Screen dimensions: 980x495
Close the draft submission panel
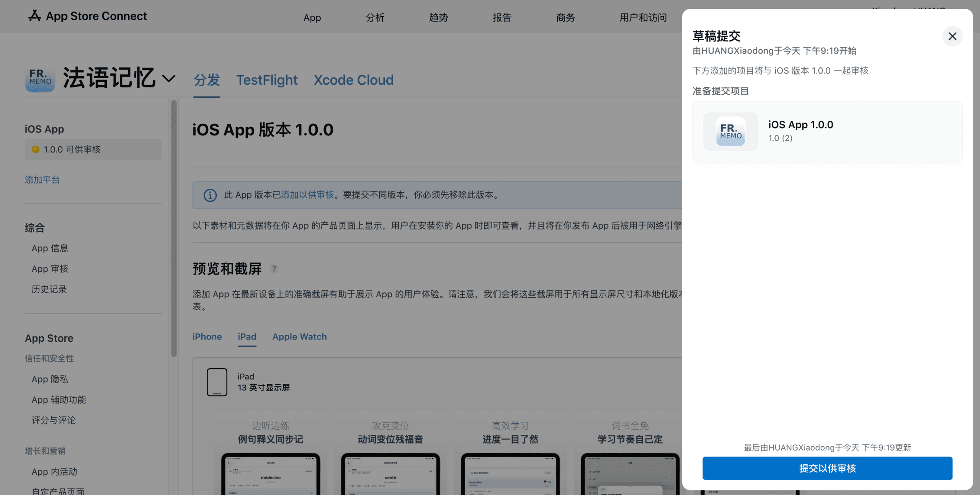coord(952,36)
